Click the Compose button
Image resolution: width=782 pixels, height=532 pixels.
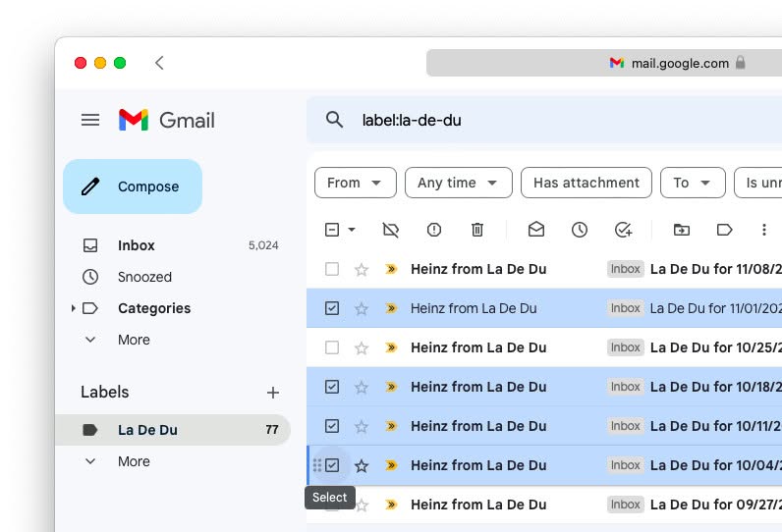(x=133, y=186)
